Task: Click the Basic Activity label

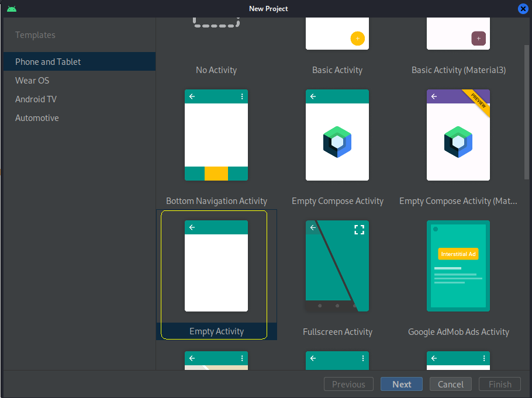Action: click(x=337, y=70)
